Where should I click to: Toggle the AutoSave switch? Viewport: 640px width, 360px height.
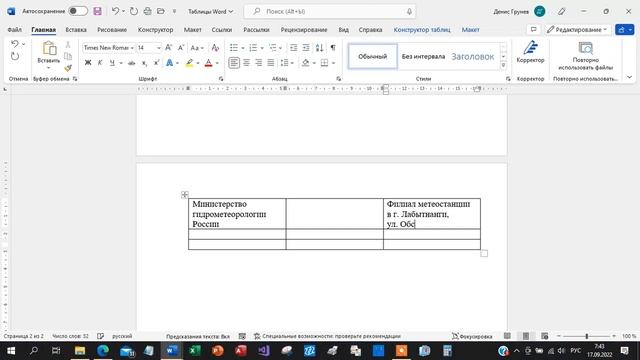click(78, 11)
